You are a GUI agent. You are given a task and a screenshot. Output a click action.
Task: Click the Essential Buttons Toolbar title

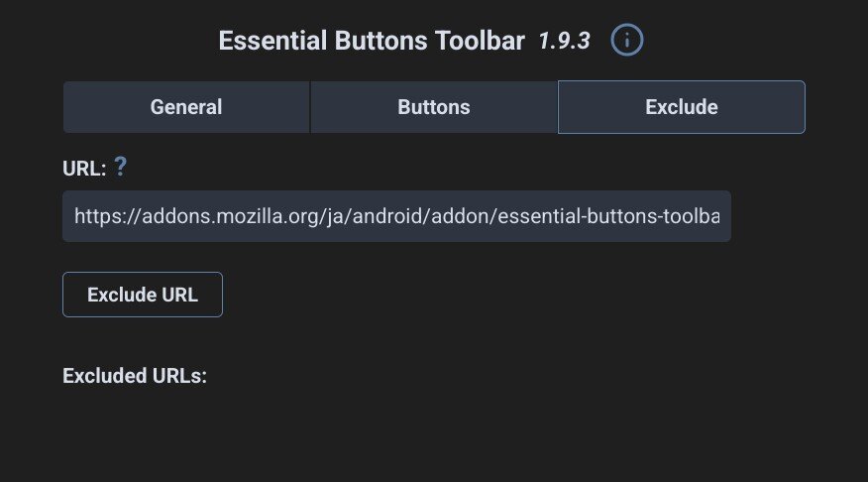point(372,42)
